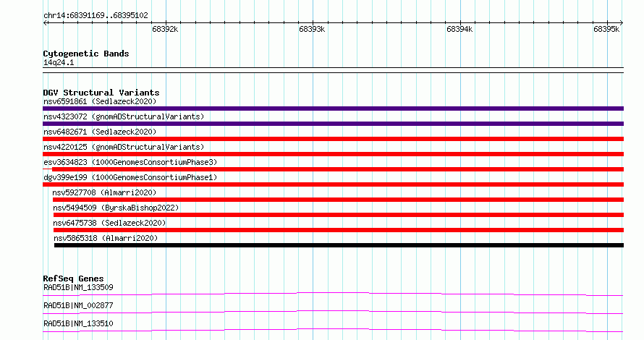The width and height of the screenshot is (644, 340).
Task: Open variant nsv5865318 (Almarri2020) label
Action: 106,238
